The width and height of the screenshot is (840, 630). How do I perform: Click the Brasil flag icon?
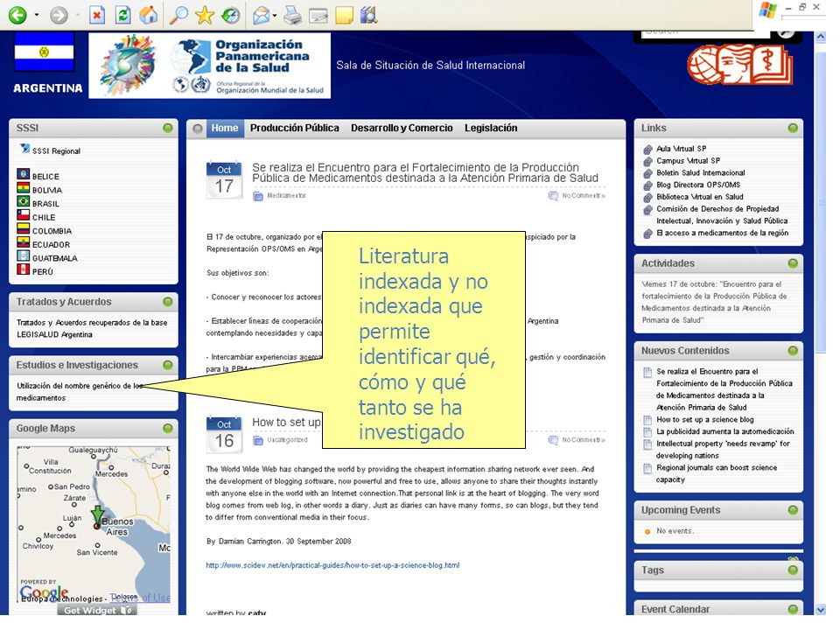23,201
